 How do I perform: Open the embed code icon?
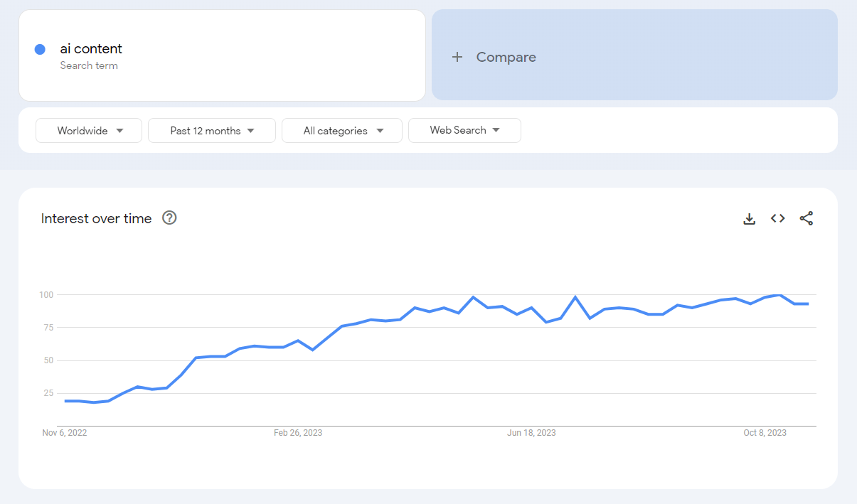point(777,219)
